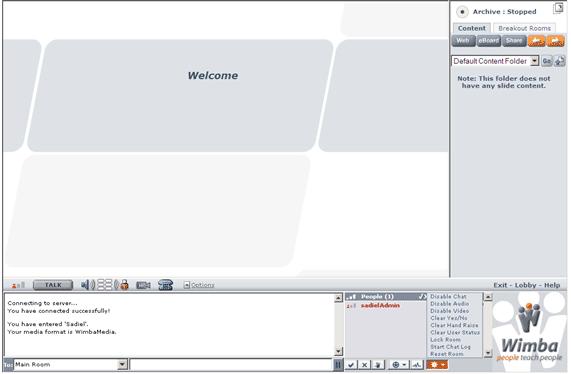This screenshot has height=374, width=571.
Task: Click the video camera icon
Action: [x=143, y=285]
